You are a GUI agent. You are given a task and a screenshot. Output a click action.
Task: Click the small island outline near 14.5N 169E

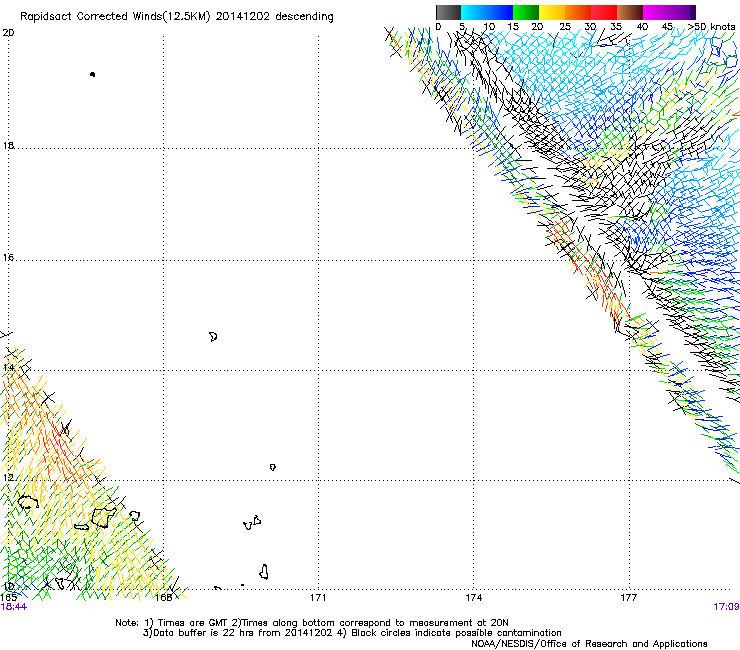pos(213,337)
